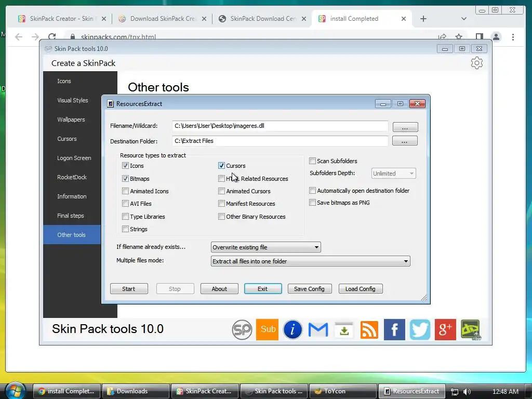Select Visual Styles in the sidebar

click(73, 100)
